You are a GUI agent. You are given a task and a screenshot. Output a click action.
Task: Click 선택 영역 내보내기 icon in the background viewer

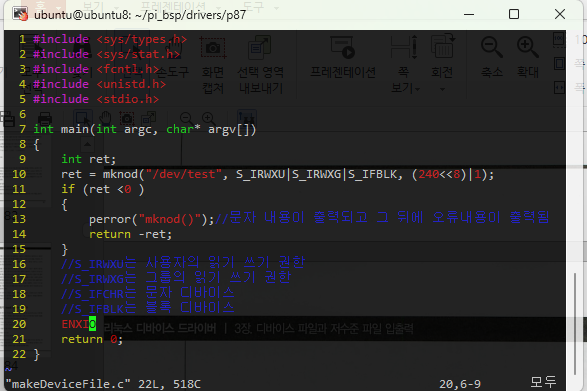pos(260,47)
